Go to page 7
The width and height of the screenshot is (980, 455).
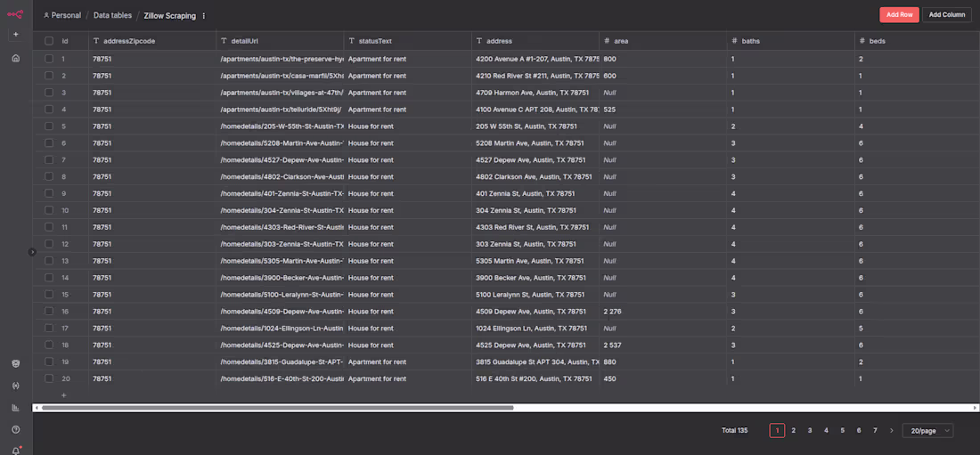click(x=875, y=431)
